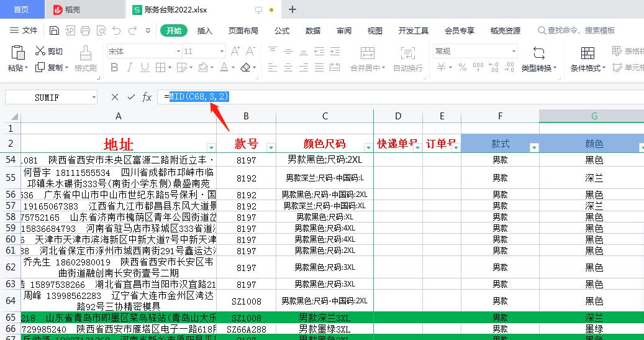Open the number format dropdown 常规

point(514,52)
